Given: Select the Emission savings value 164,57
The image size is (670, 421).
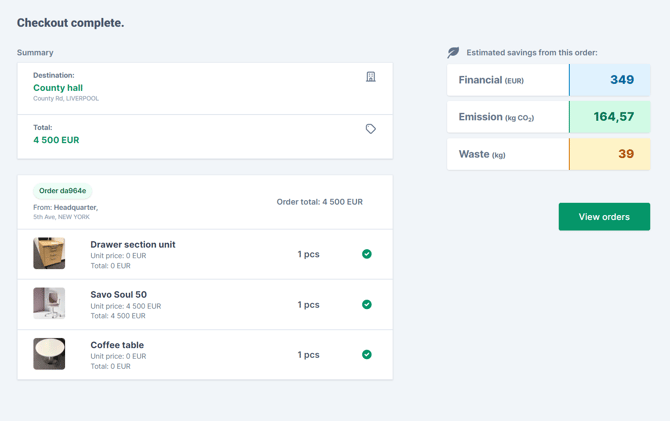Looking at the screenshot, I should point(613,117).
